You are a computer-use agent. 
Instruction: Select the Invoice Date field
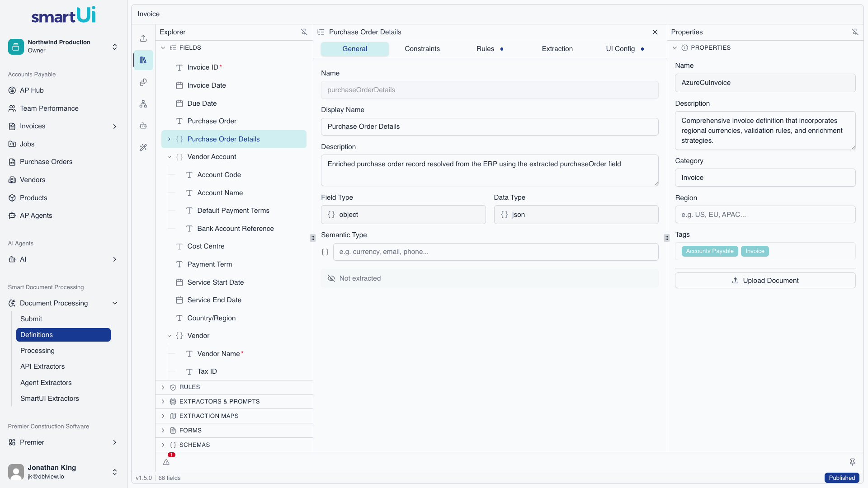pyautogui.click(x=234, y=85)
